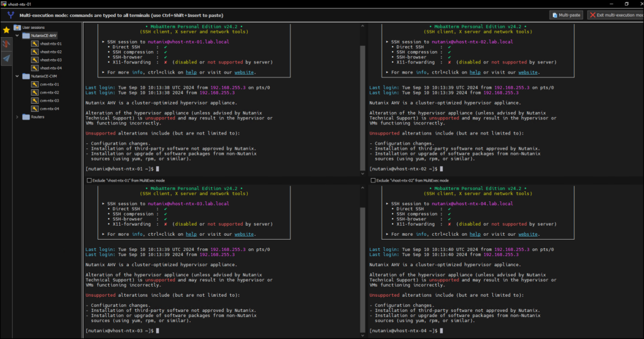Click the key icon for cvm-ntx-04 session

pyautogui.click(x=35, y=109)
